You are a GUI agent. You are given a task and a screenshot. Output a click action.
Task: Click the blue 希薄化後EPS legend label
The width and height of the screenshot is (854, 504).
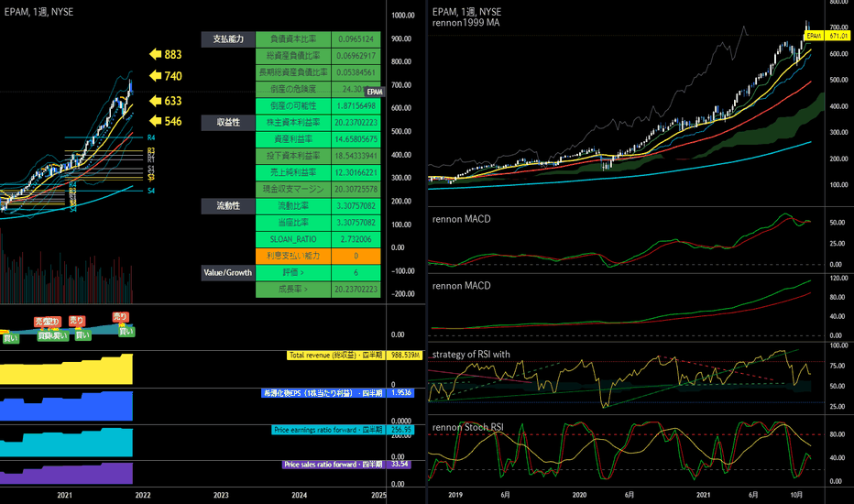tap(323, 393)
